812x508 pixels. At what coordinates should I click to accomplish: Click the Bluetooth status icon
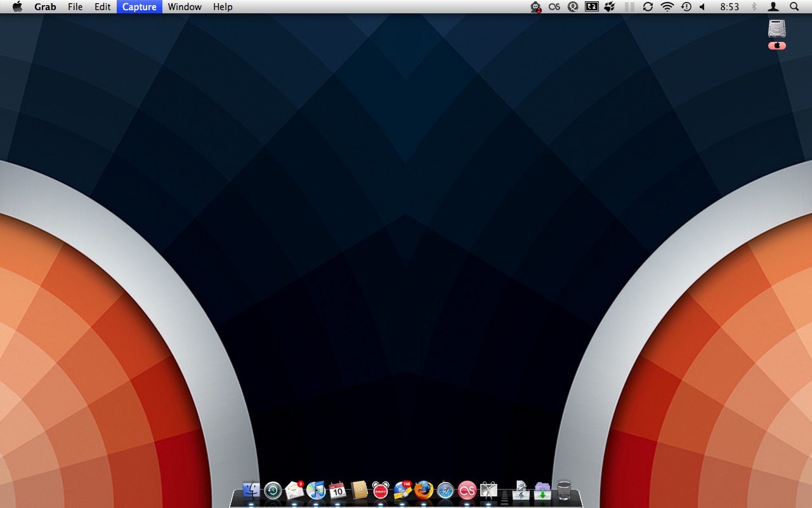[754, 7]
